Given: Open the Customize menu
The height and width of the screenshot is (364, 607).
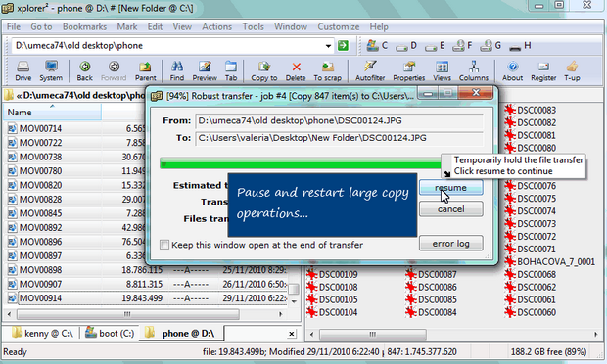Looking at the screenshot, I should pos(339,26).
